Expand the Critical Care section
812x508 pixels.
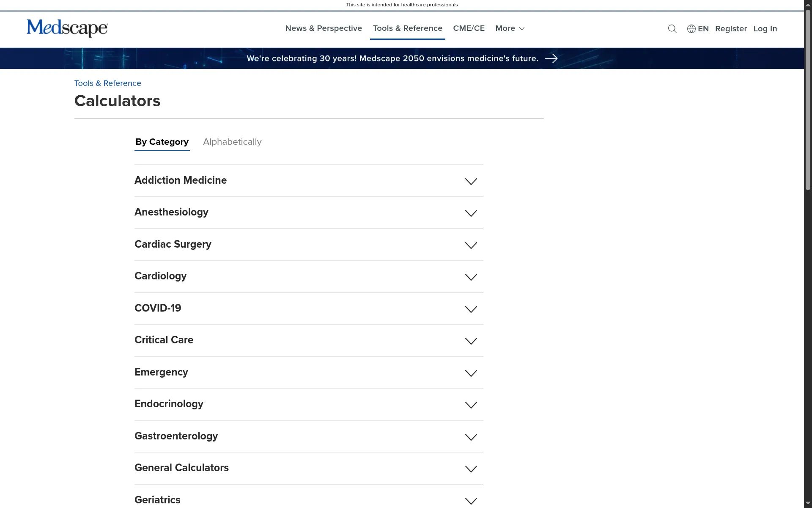[x=471, y=341]
